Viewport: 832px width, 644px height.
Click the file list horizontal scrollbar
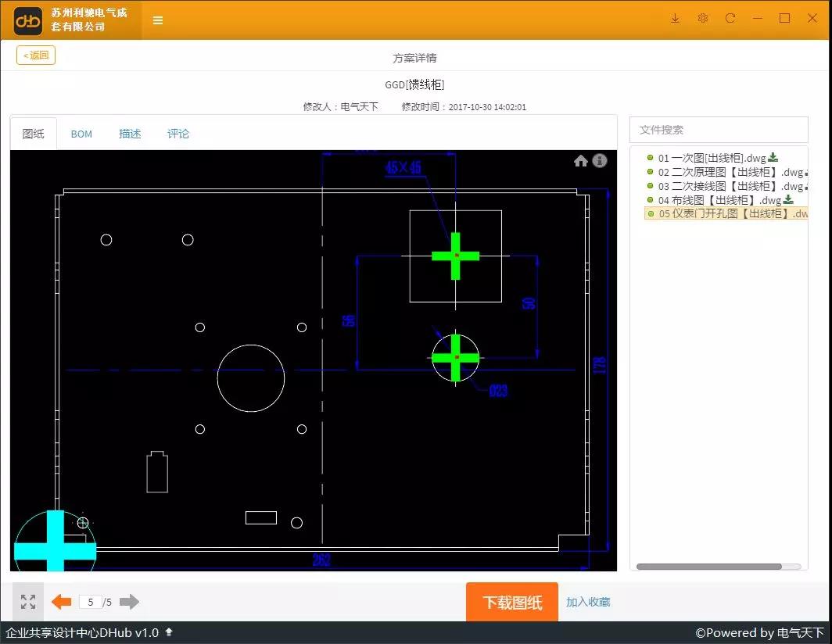click(709, 567)
